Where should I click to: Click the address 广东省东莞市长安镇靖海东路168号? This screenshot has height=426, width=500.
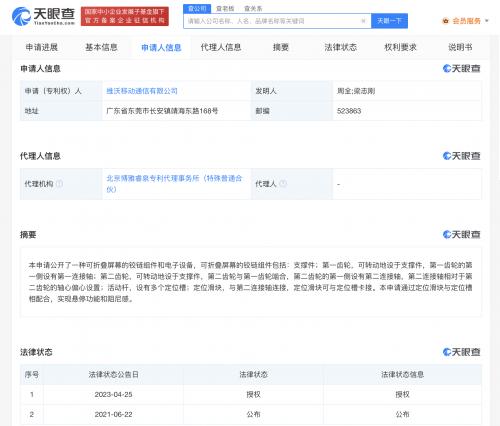tap(162, 111)
